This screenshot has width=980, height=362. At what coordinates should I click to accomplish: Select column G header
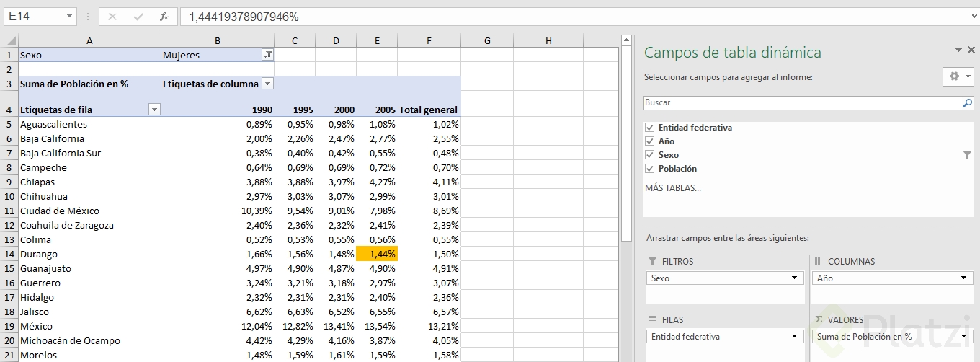487,41
